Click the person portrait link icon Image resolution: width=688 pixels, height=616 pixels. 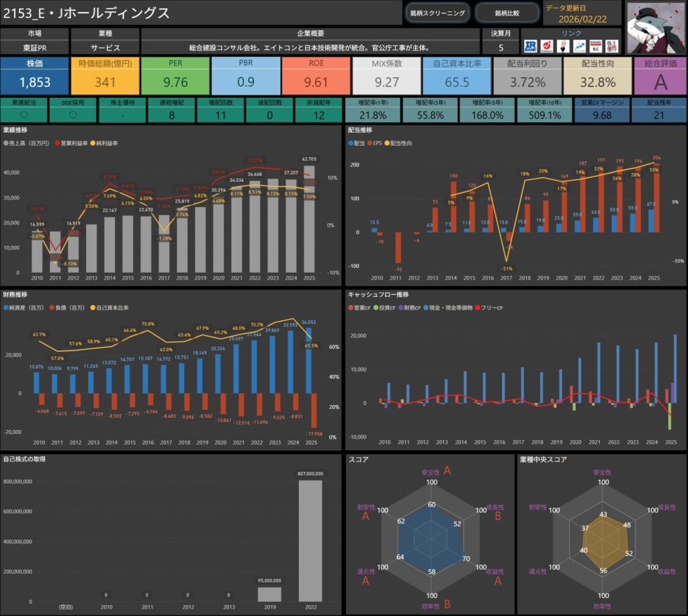(562, 46)
